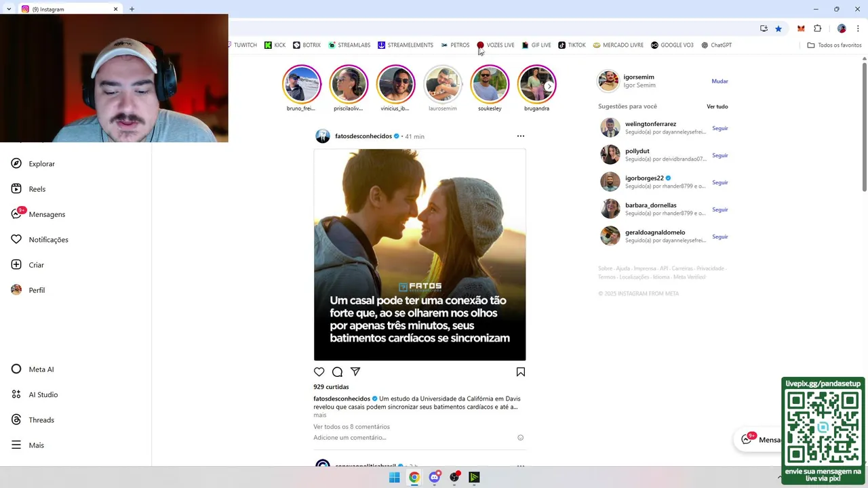This screenshot has height=488, width=868.
Task: Open the brugandra story
Action: pyautogui.click(x=536, y=84)
